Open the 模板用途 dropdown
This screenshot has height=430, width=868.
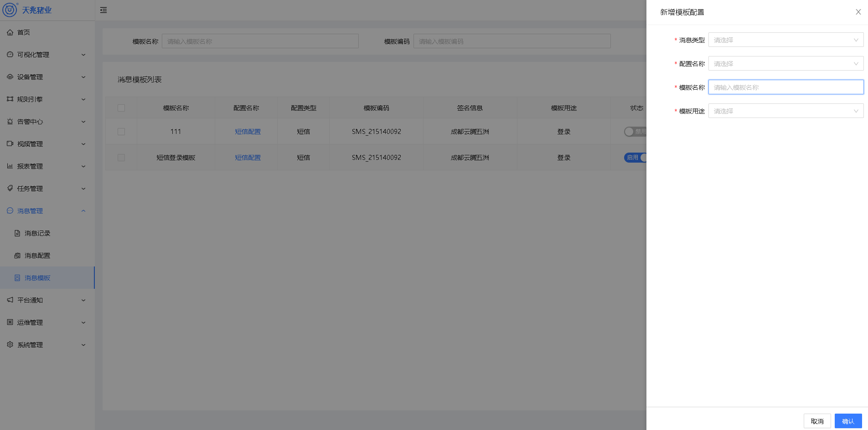[x=785, y=111]
